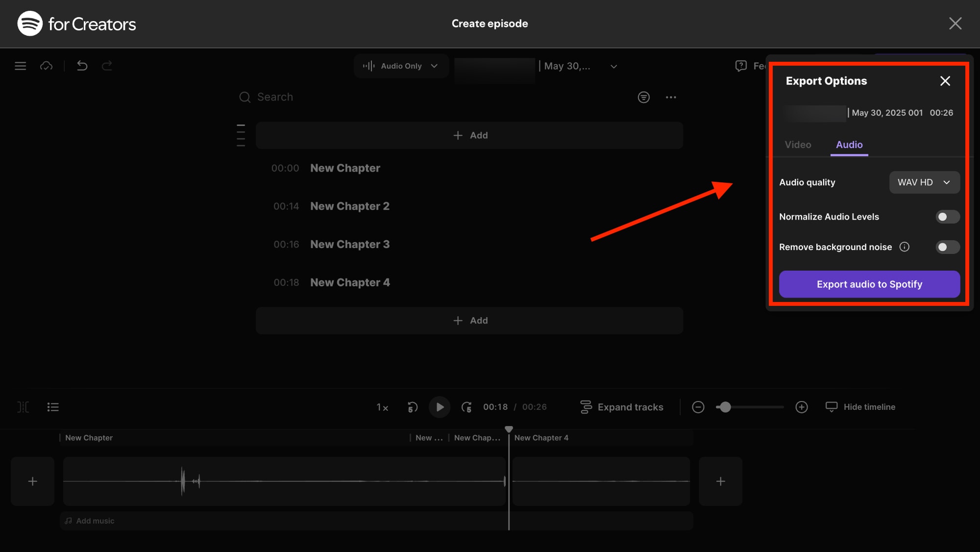Screen dimensions: 980x552
Task: Close the Export Options panel
Action: (945, 81)
